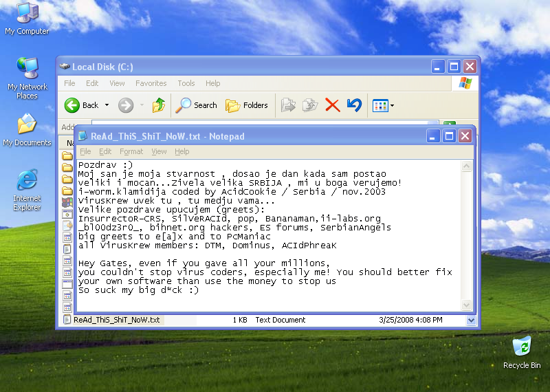Click the Copy To icon in toolbar
This screenshot has width=550, height=392.
click(x=310, y=105)
